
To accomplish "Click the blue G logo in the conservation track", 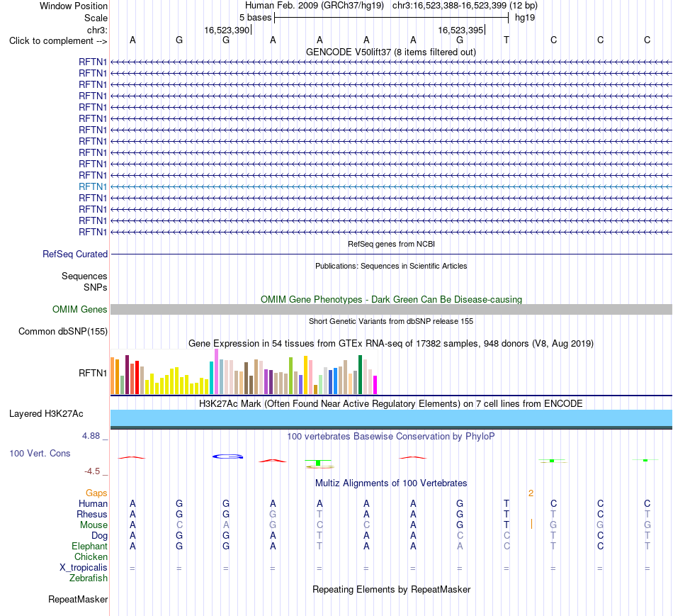I will (x=228, y=457).
